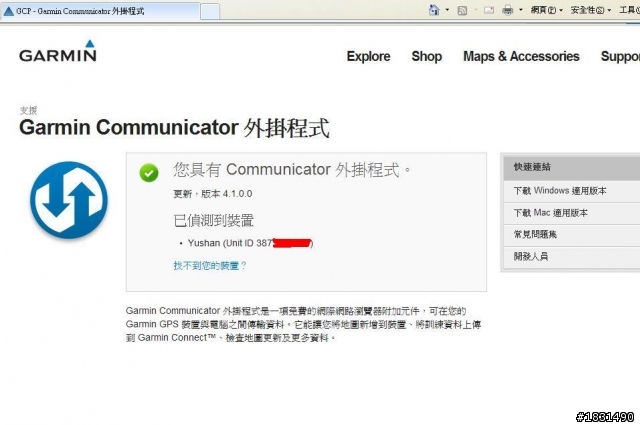Click the 已偵測到裝置 heading

coord(213,220)
